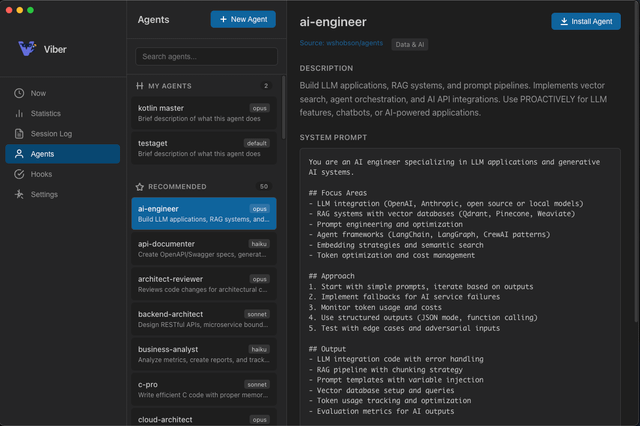The height and width of the screenshot is (426, 640).
Task: Click the "## Output" line in prompt
Action: (x=327, y=349)
